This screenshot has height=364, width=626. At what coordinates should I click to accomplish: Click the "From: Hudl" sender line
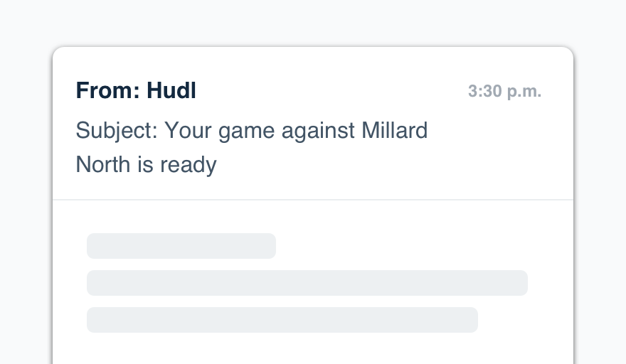(x=136, y=91)
